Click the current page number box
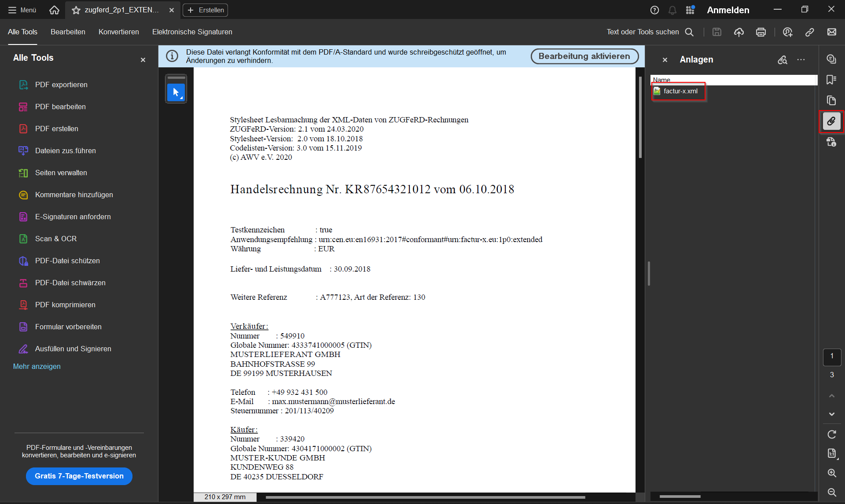The image size is (845, 504). (x=832, y=357)
